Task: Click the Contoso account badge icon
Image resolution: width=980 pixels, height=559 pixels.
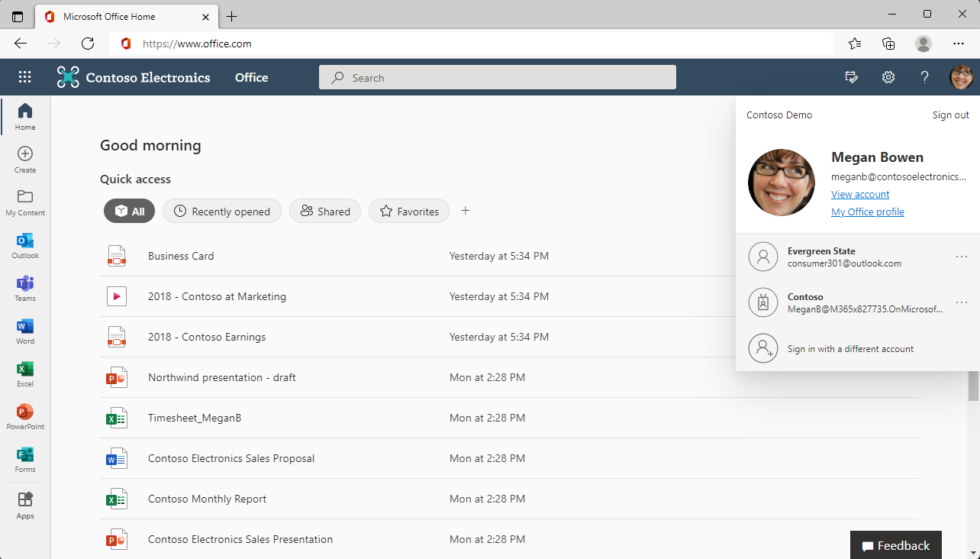Action: tap(763, 302)
